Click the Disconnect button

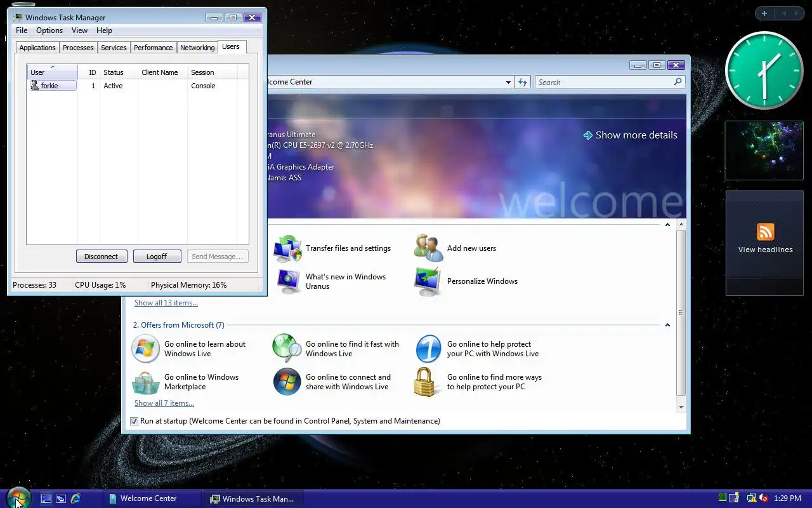click(101, 257)
